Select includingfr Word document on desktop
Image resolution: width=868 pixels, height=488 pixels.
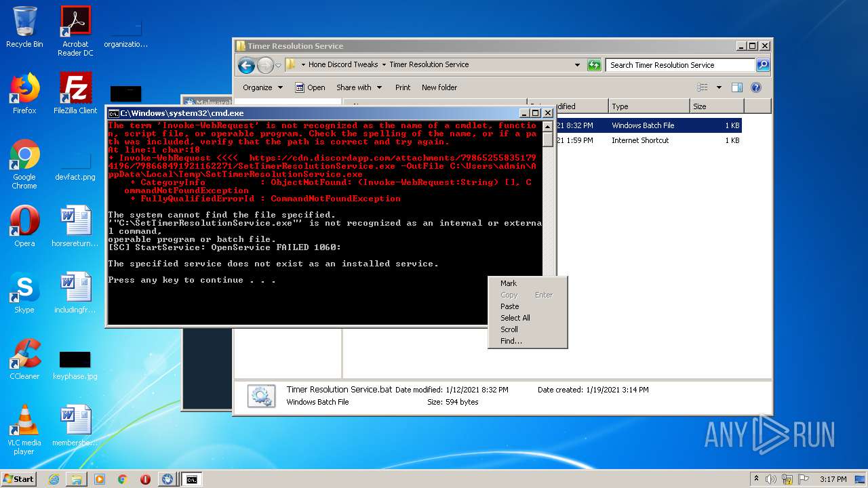pyautogui.click(x=75, y=293)
